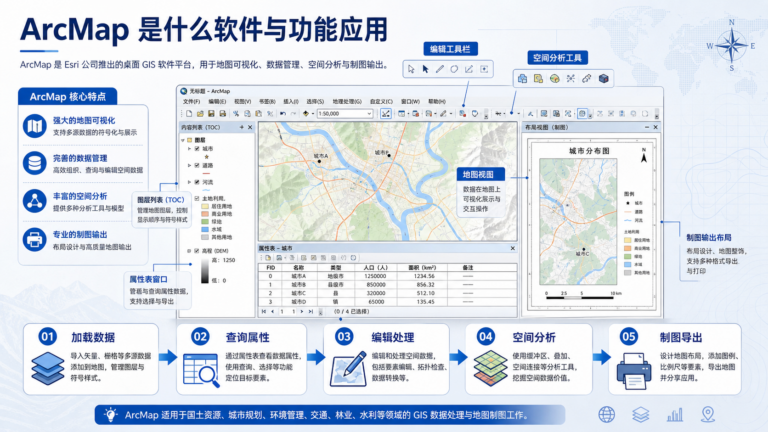Viewport: 768px width, 432px height.
Task: Click the 城市D name cell
Action: point(298,302)
